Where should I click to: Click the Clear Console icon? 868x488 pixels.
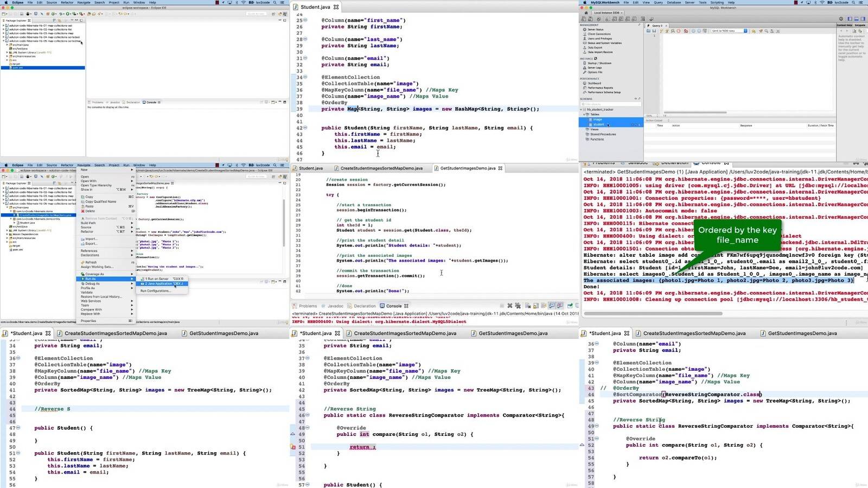(x=527, y=306)
